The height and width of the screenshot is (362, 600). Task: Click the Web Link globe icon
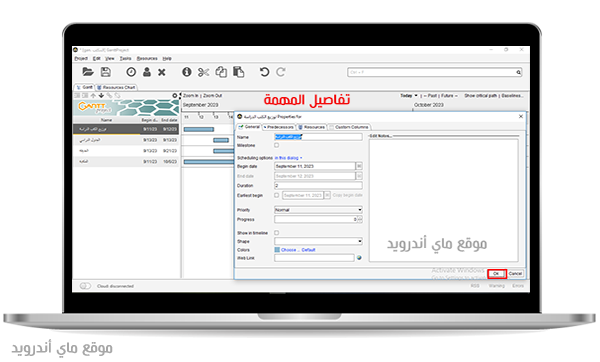(x=359, y=258)
